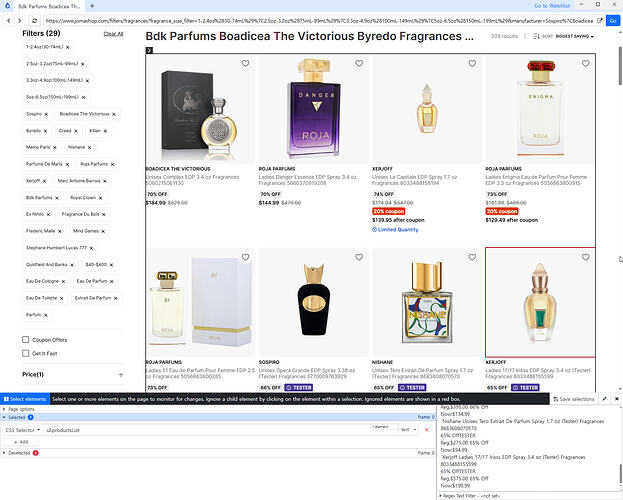This screenshot has width=623, height=500.
Task: Favorite the Boadicea Unisex Complex EDP heart
Action: point(246,63)
